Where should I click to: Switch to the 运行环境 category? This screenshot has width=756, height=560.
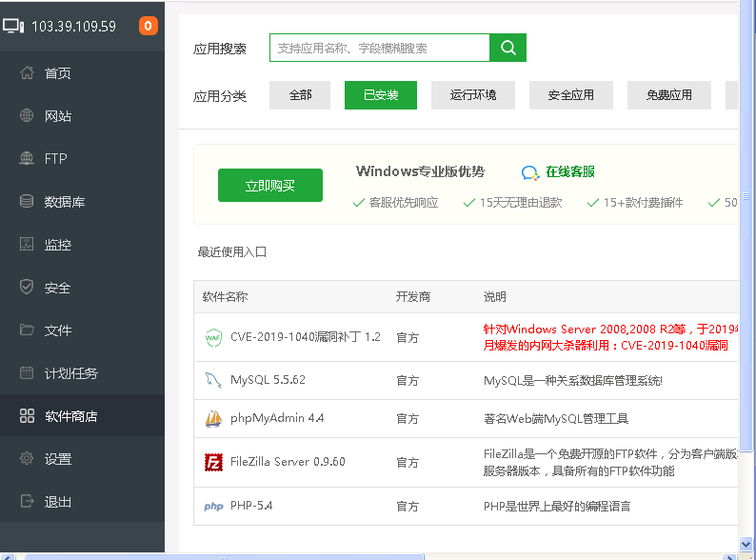(473, 95)
